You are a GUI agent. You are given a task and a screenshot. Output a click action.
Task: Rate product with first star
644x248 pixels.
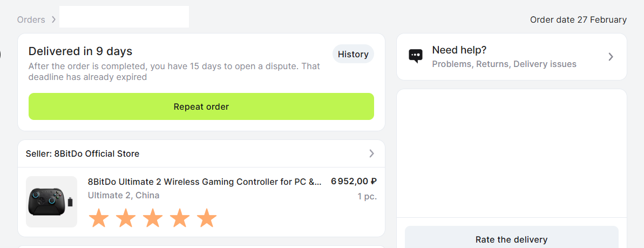98,218
